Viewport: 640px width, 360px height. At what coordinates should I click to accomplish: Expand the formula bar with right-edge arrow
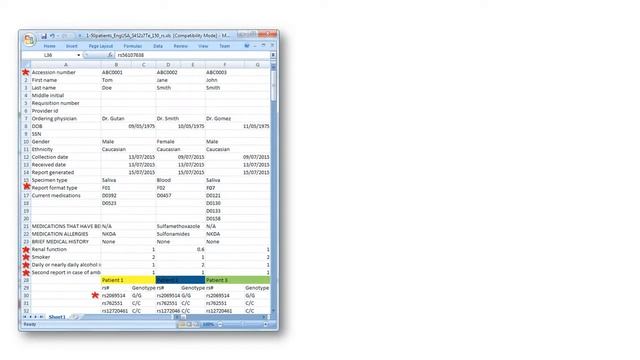pos(273,55)
